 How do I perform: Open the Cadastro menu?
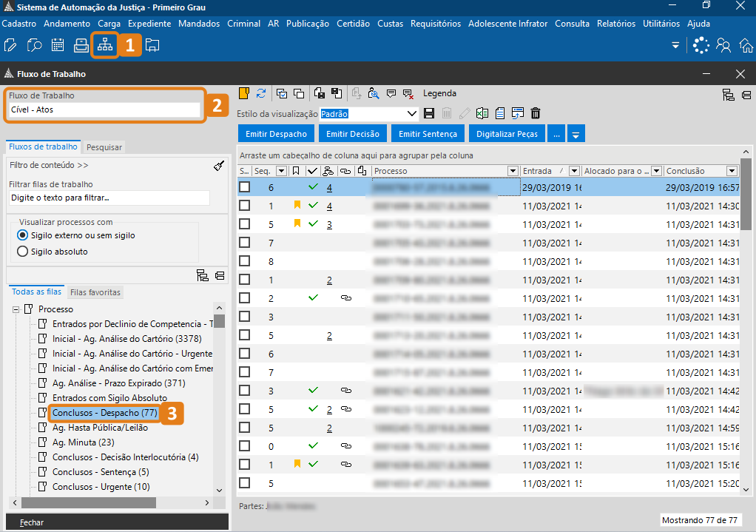pyautogui.click(x=18, y=24)
